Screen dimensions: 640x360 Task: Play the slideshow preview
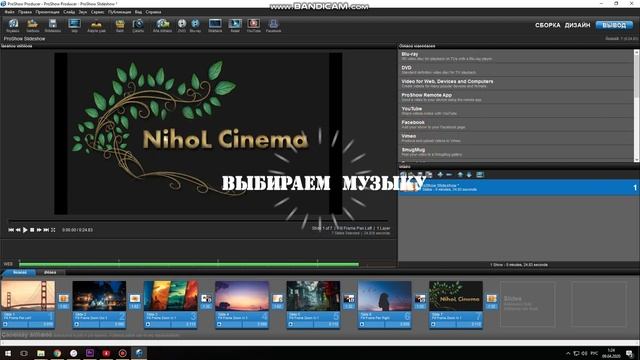[x=25, y=230]
